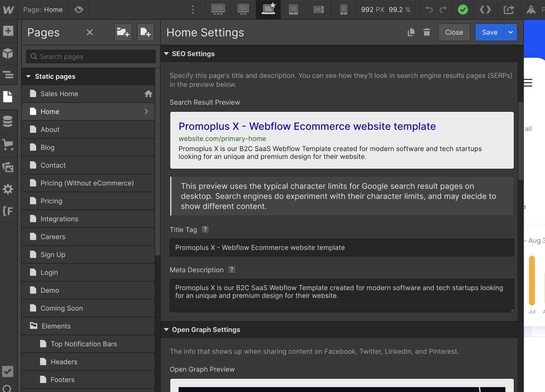The image size is (545, 392).
Task: Open the Assets images panel
Action: (x=8, y=167)
